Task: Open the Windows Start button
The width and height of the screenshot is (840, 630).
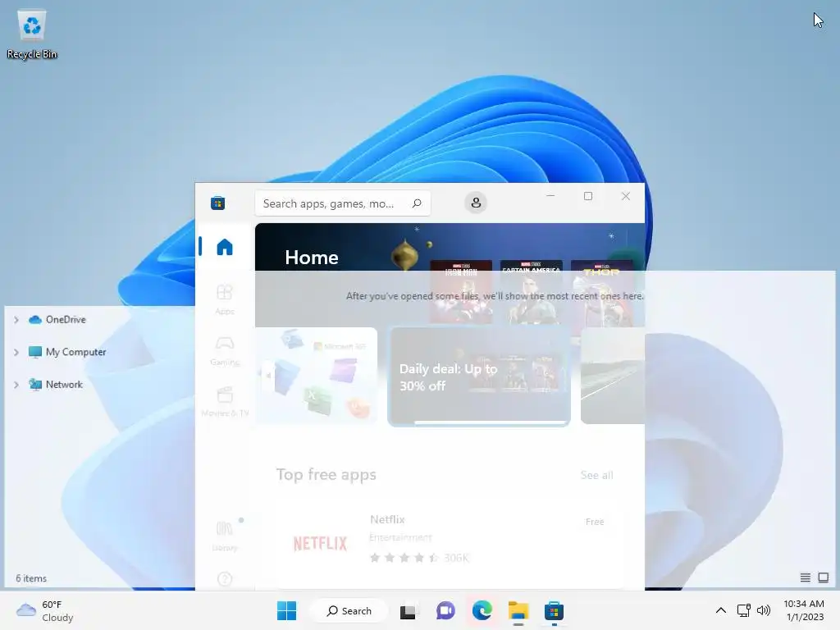Action: pos(286,610)
